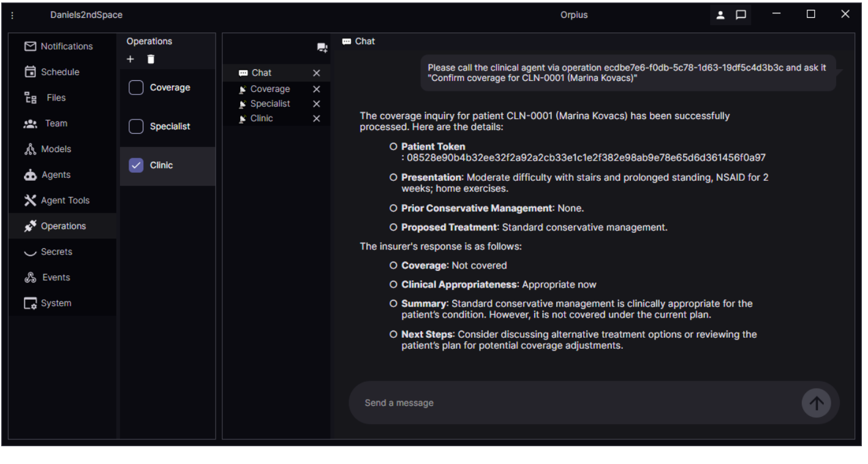Toggle the chat panel icon in title bar
The width and height of the screenshot is (868, 464).
pos(741,15)
